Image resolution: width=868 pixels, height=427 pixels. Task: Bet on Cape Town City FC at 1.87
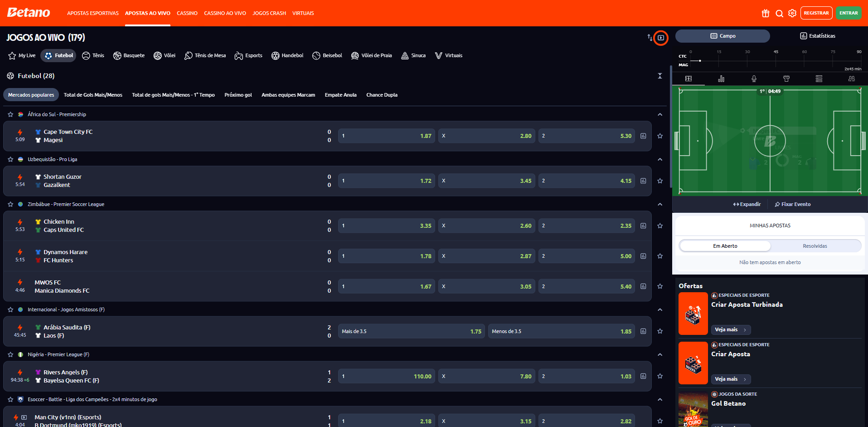click(x=387, y=136)
